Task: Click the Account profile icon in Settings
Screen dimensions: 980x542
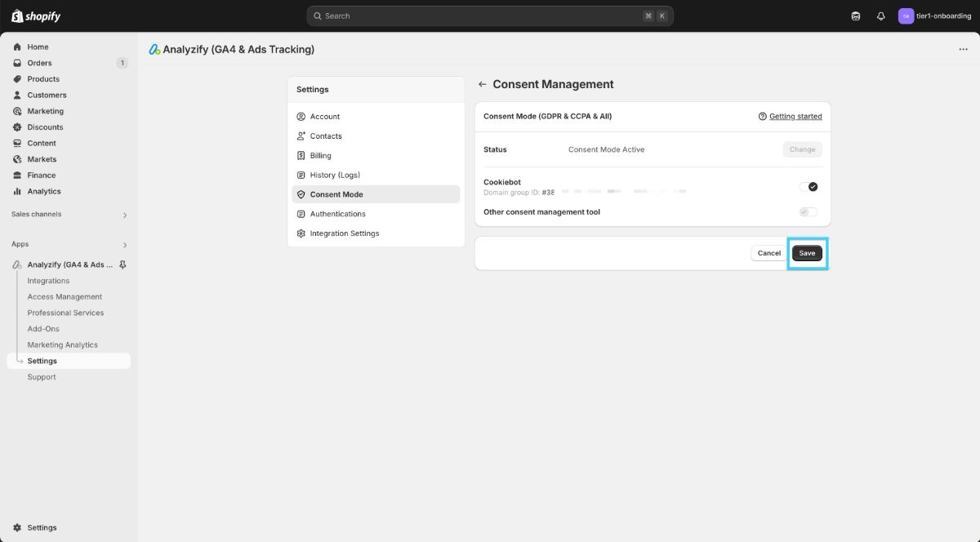Action: 301,117
